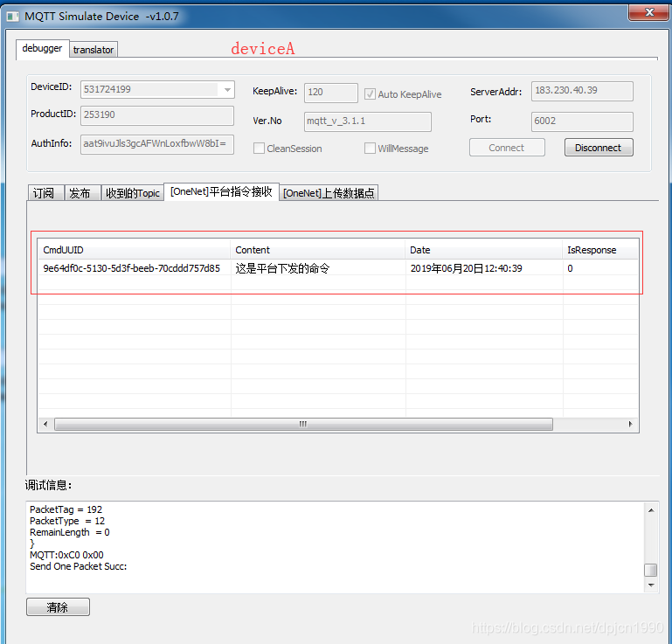Open the 收到的Topic tab
672x644 pixels.
133,193
